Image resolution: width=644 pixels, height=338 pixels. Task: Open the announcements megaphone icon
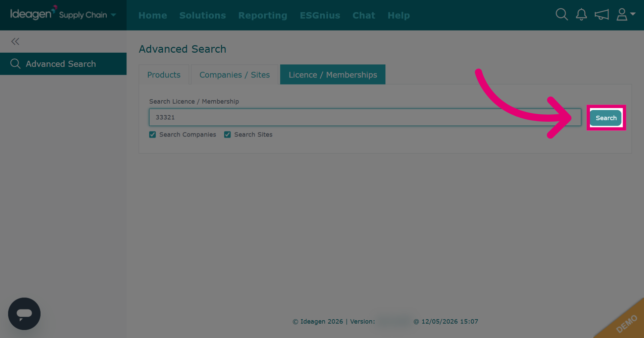click(601, 14)
